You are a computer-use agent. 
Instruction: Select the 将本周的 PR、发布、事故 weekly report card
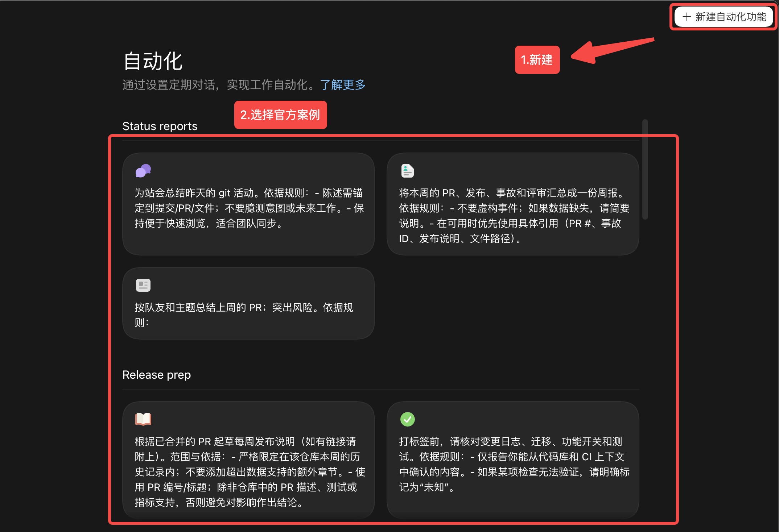click(513, 204)
